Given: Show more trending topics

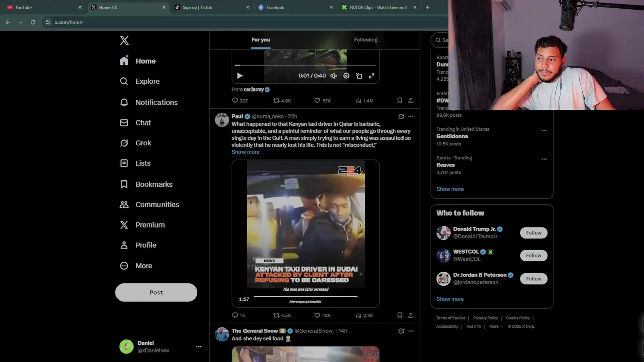Looking at the screenshot, I should (450, 189).
